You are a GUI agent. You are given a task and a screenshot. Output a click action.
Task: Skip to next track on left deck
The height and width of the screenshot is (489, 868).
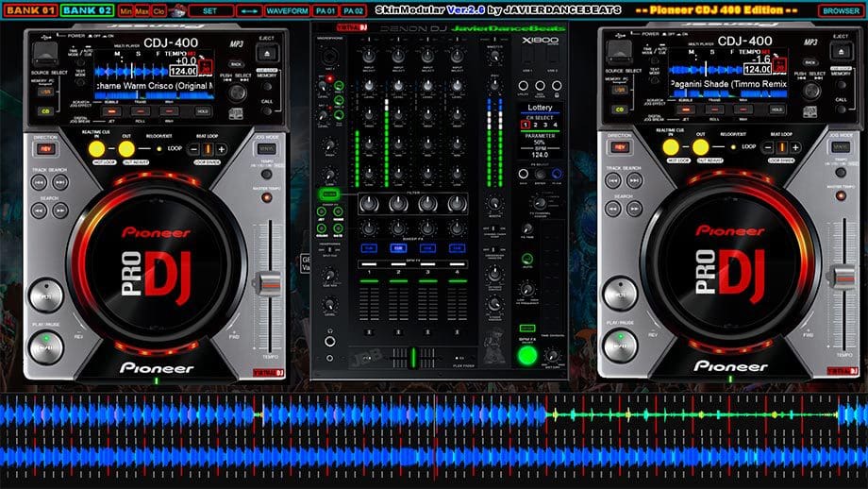(x=59, y=181)
